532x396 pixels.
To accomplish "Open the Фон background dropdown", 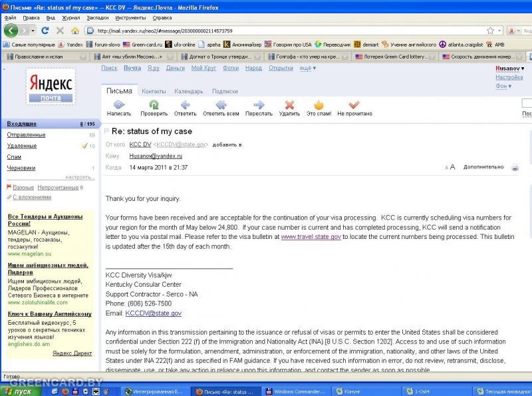I will [503, 87].
